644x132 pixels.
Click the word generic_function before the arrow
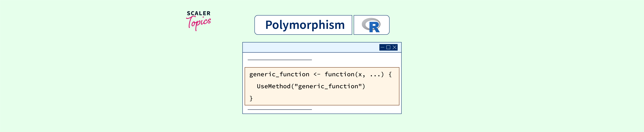tap(279, 74)
